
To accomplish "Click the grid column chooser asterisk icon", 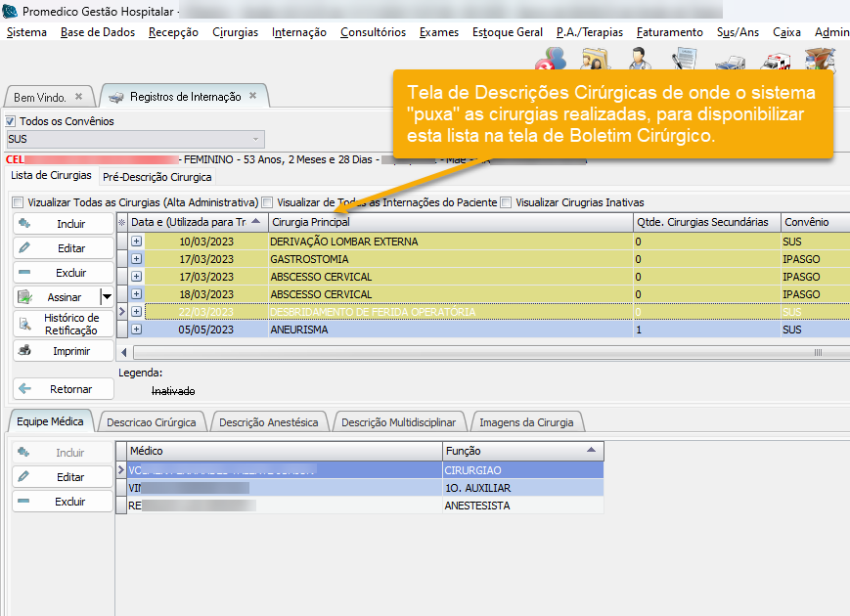I will coord(122,223).
